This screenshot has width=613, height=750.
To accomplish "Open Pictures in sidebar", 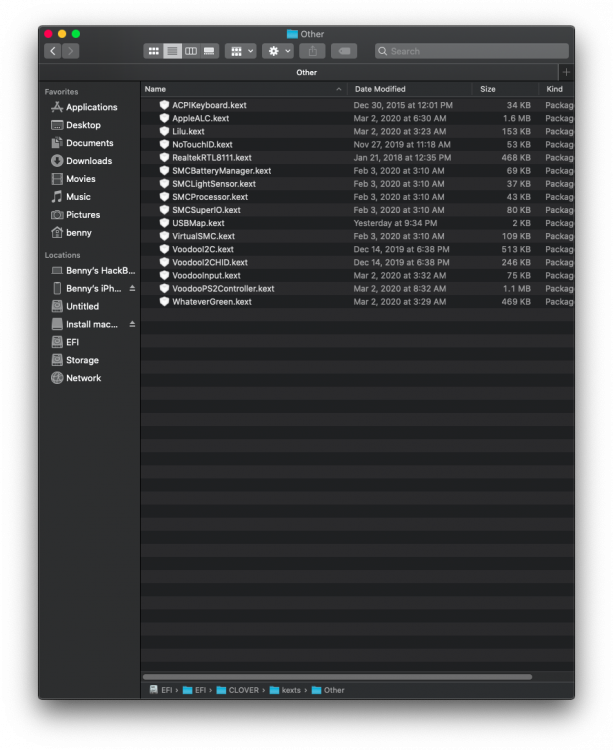I will coord(83,215).
